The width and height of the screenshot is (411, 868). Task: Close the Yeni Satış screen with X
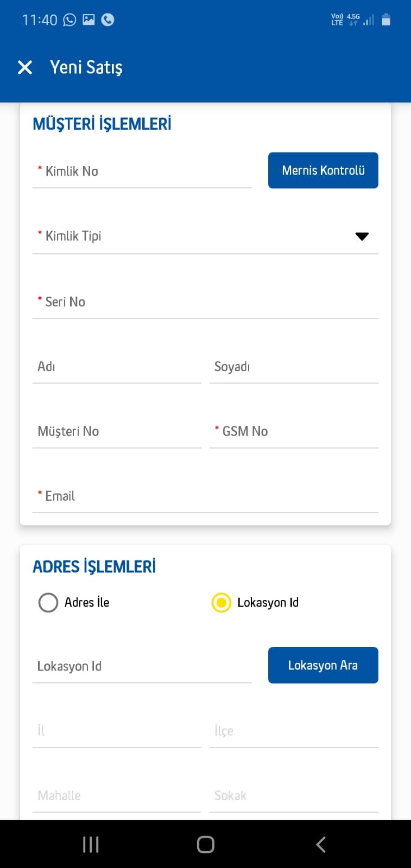coord(25,67)
